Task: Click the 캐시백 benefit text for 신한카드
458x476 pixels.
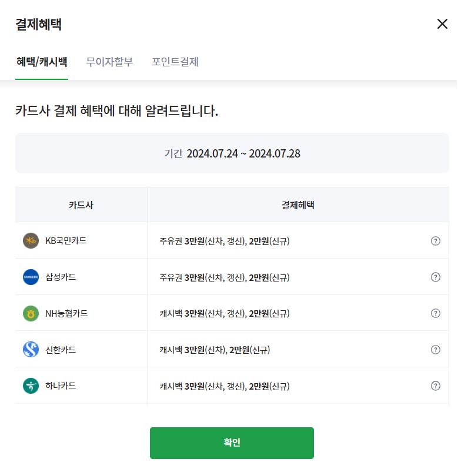Action: 216,349
